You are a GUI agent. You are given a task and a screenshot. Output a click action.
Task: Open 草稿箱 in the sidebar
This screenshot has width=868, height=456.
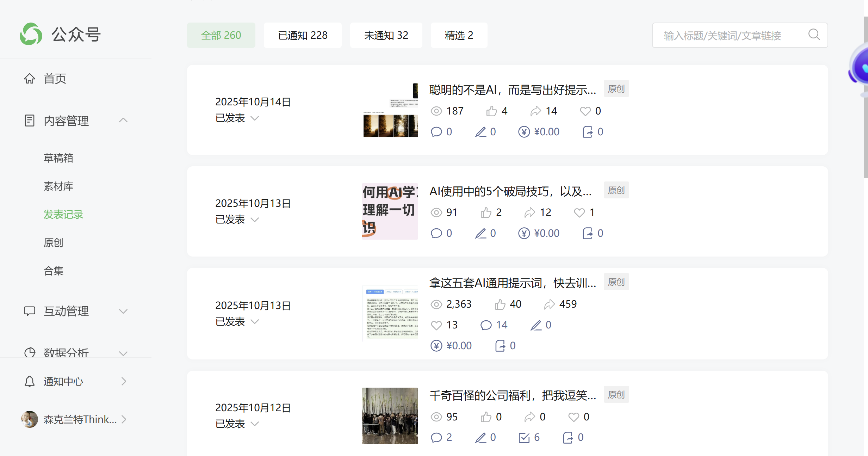tap(58, 158)
